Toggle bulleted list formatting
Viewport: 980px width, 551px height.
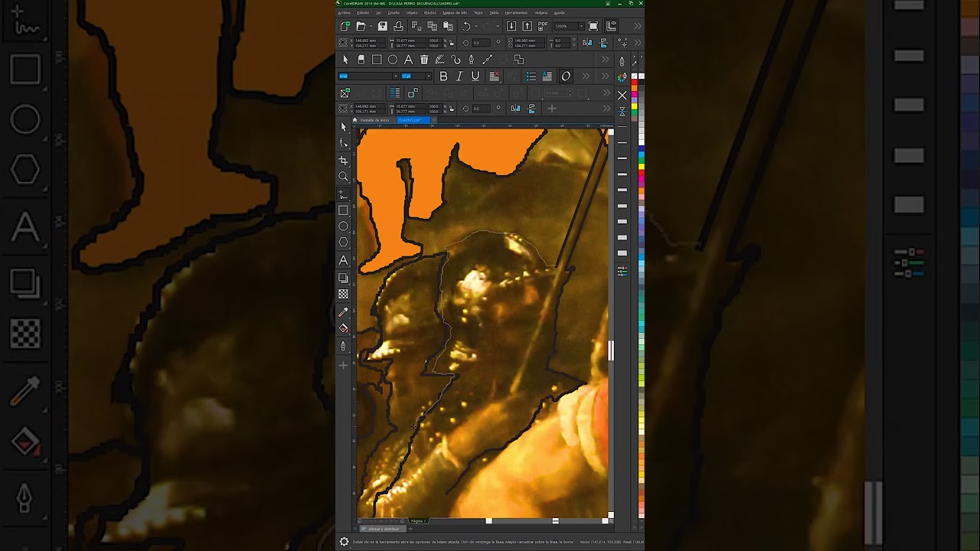[x=531, y=76]
